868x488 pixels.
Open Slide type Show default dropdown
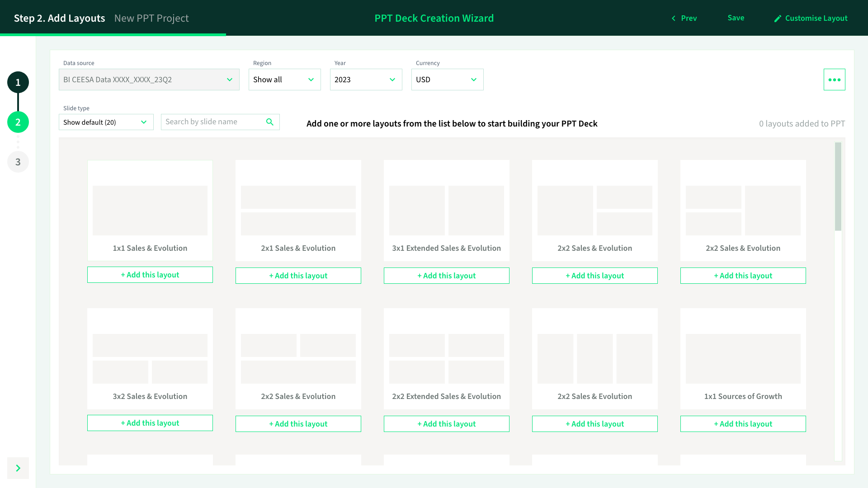[x=106, y=122]
